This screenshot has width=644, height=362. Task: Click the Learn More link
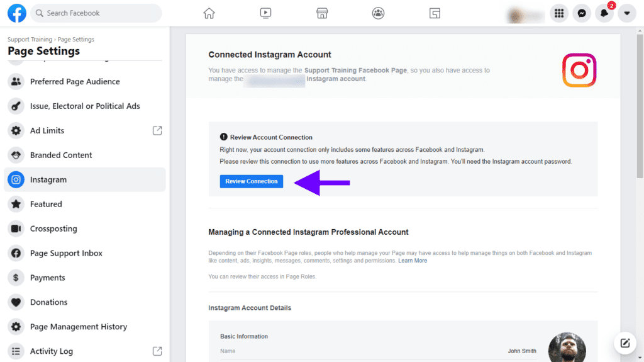413,261
